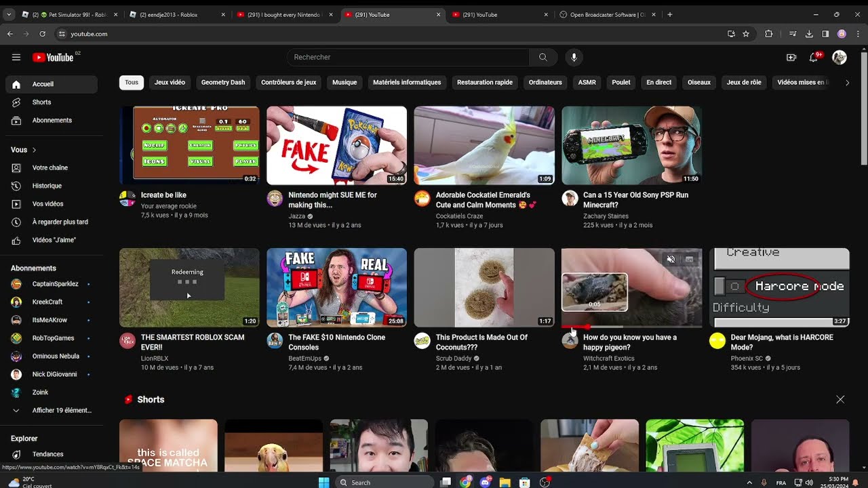The image size is (868, 488).
Task: Open the FAKE Pokémon card thumbnail
Action: pyautogui.click(x=336, y=145)
